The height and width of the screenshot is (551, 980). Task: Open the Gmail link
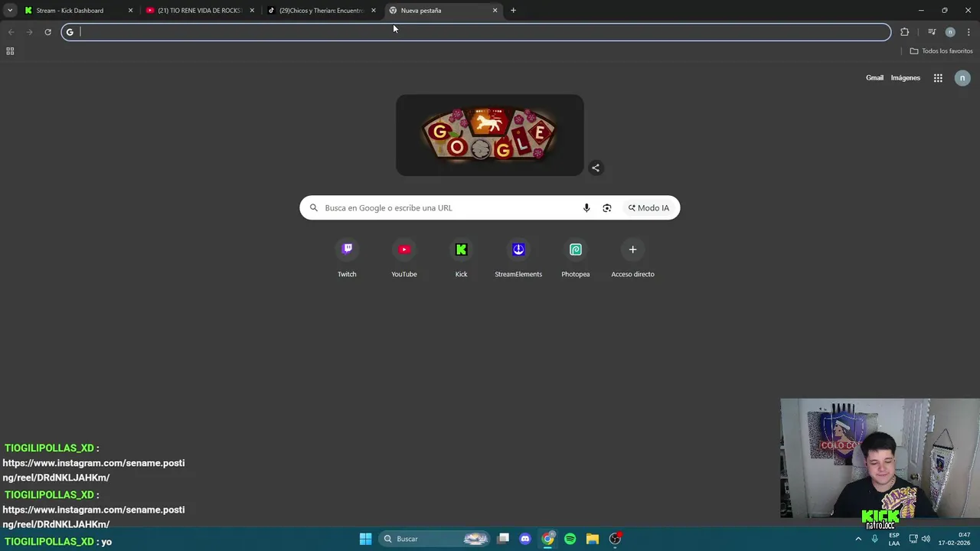[x=874, y=78]
